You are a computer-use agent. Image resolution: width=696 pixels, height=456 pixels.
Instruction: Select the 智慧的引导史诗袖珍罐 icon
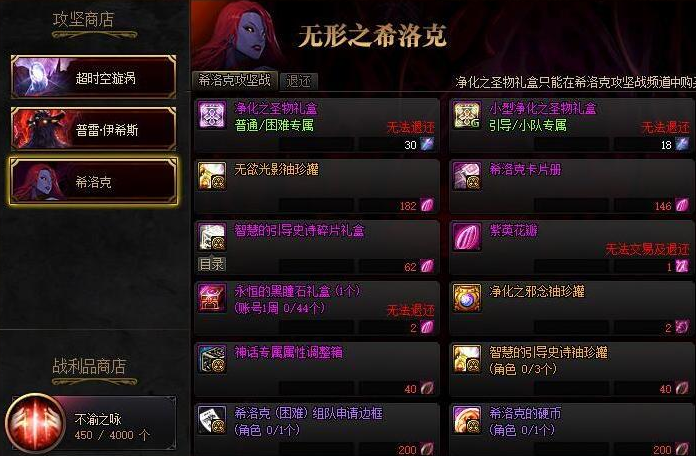[x=467, y=359]
